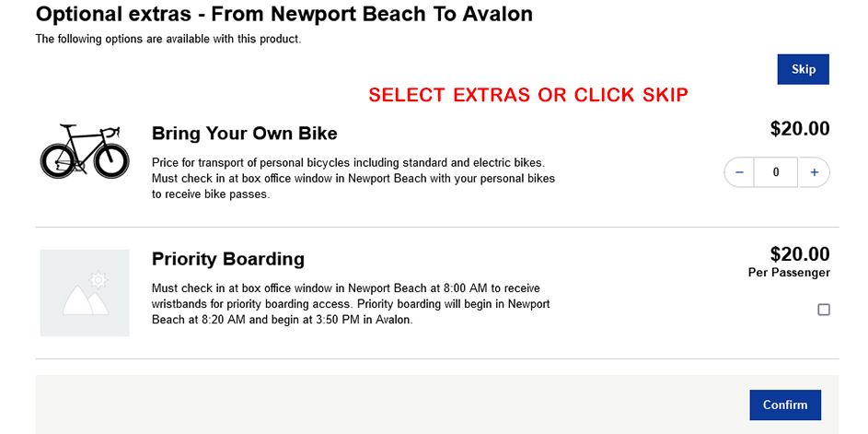Select the Priority Boarding title
The width and height of the screenshot is (868, 434).
pos(227,259)
